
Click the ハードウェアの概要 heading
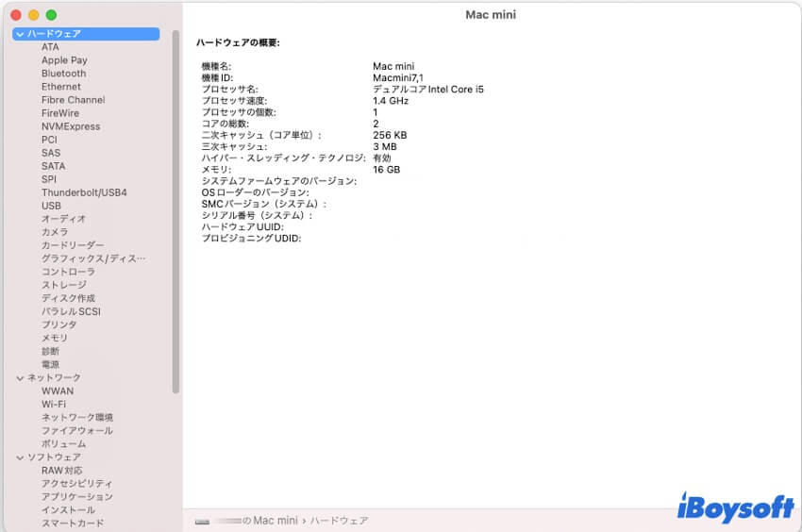coord(238,43)
